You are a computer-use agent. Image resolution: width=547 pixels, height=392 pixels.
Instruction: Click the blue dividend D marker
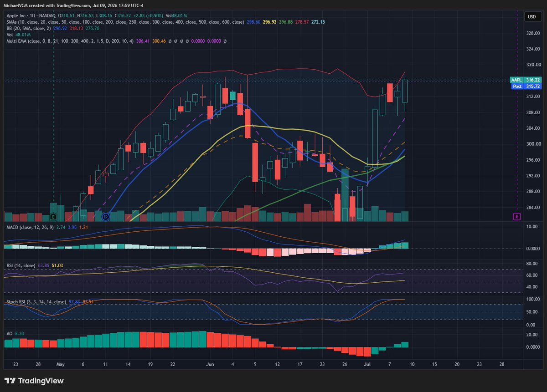(x=106, y=217)
